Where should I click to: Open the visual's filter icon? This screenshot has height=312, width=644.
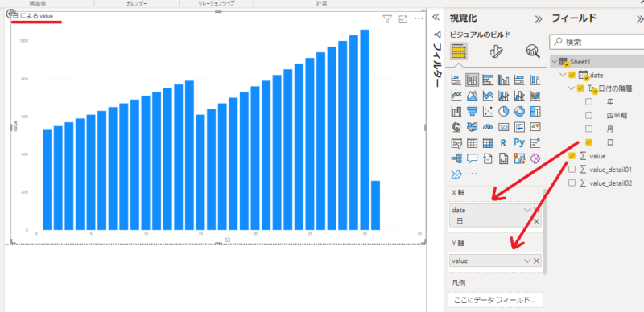(x=387, y=18)
